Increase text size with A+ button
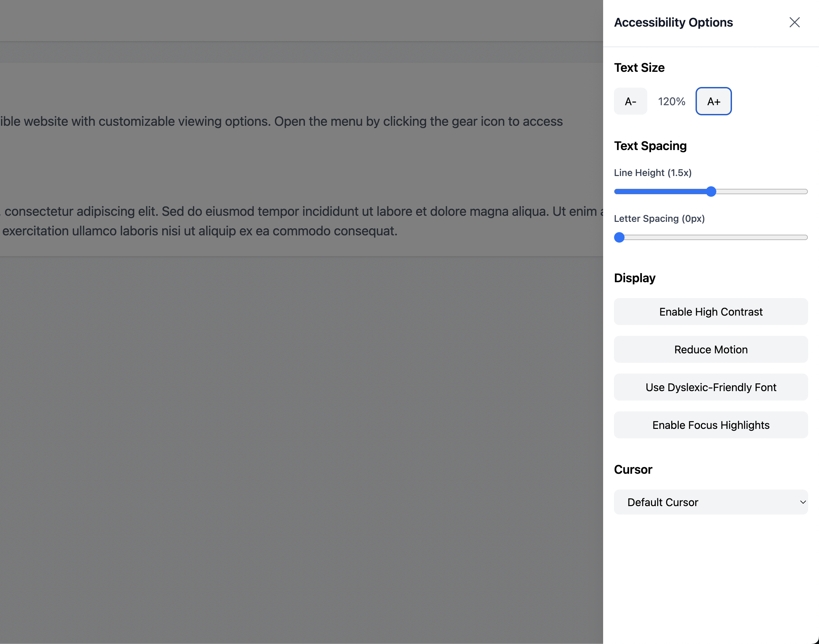The width and height of the screenshot is (819, 644). pyautogui.click(x=713, y=101)
